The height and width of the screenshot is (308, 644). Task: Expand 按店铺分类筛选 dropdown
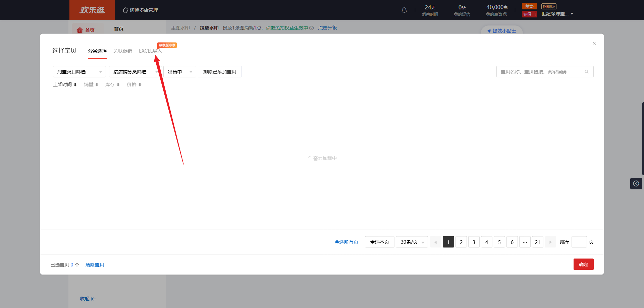click(134, 72)
